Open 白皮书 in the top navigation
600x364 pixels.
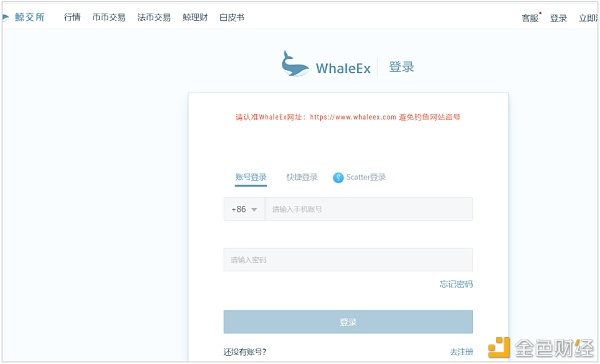[232, 17]
